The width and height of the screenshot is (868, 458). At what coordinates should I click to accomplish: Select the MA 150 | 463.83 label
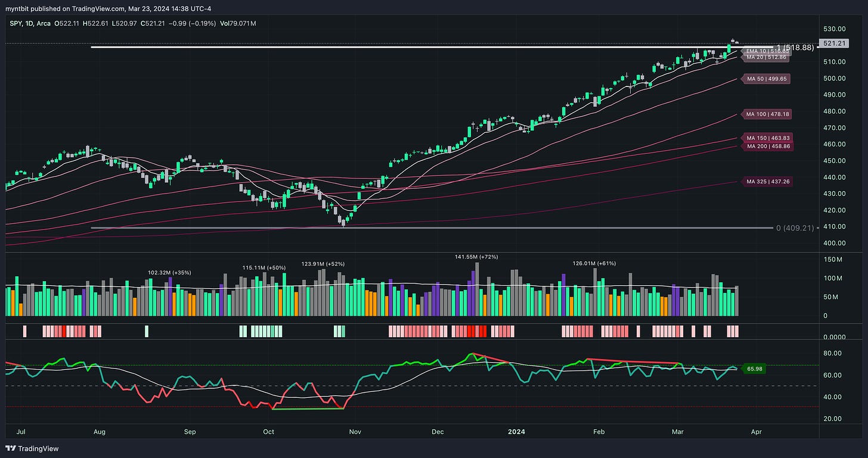(767, 138)
